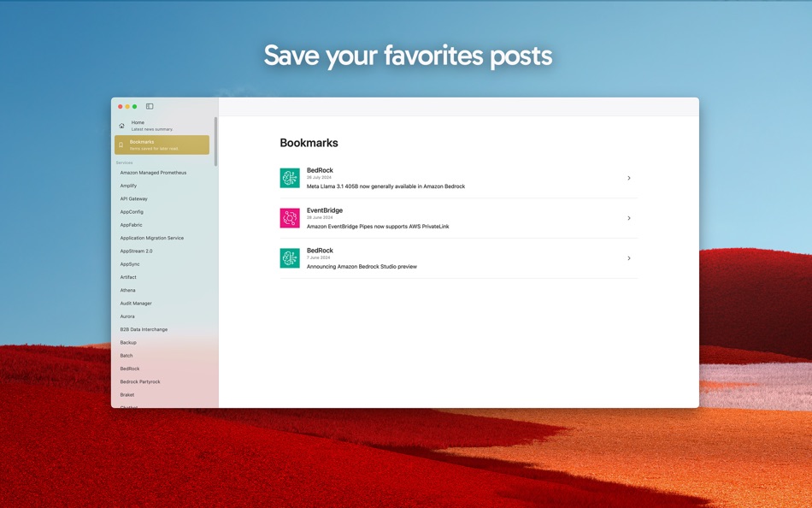
Task: Select Artifact service
Action: 128,277
